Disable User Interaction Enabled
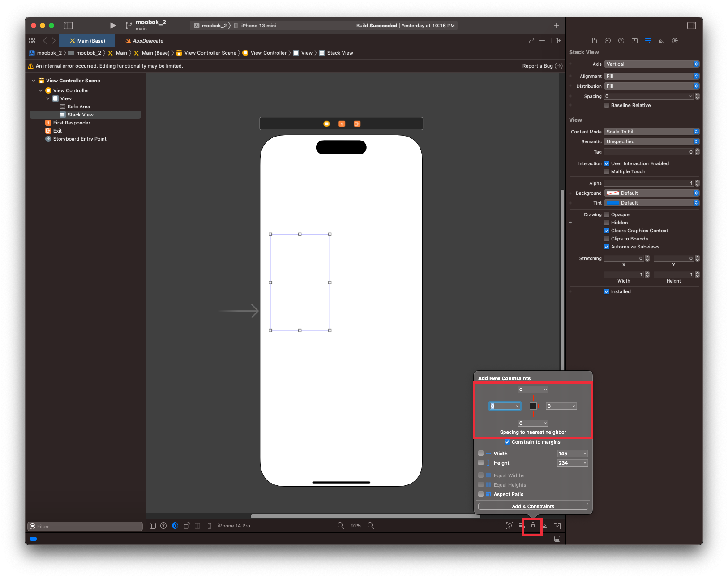Screen dimensions: 728x578 [607, 164]
